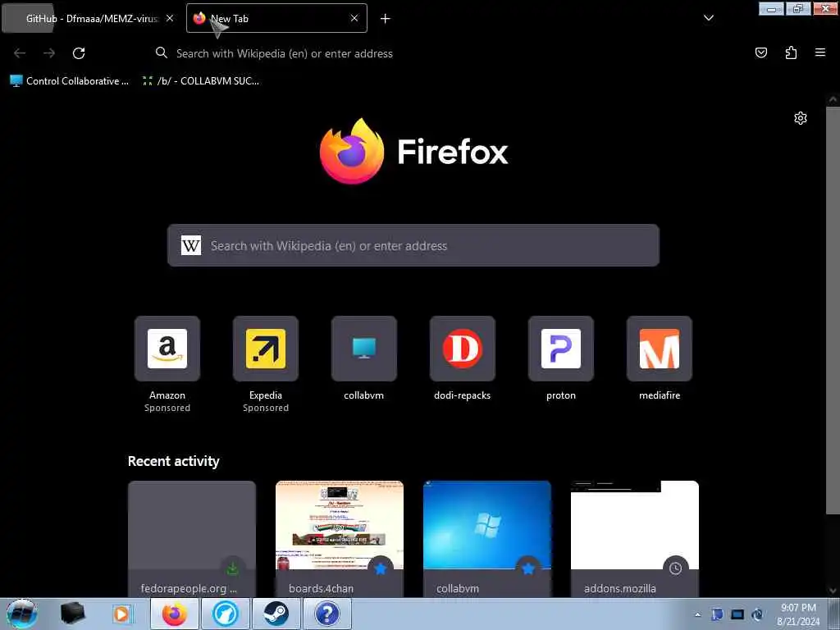Image resolution: width=840 pixels, height=630 pixels.
Task: Close the New Tab tab
Action: pyautogui.click(x=354, y=18)
